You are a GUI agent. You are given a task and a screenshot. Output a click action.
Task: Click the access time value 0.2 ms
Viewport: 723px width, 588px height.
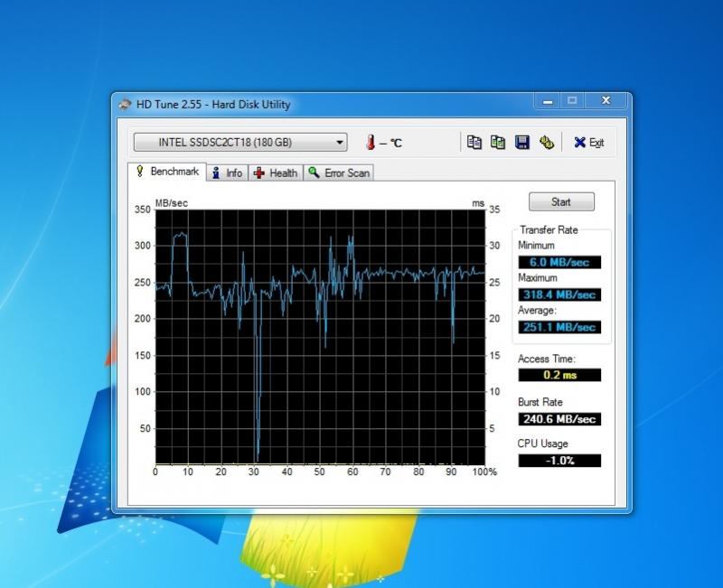[x=559, y=375]
